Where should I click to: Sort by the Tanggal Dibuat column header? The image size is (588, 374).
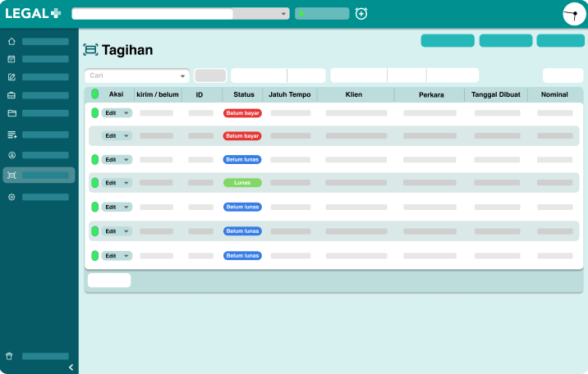pos(496,94)
